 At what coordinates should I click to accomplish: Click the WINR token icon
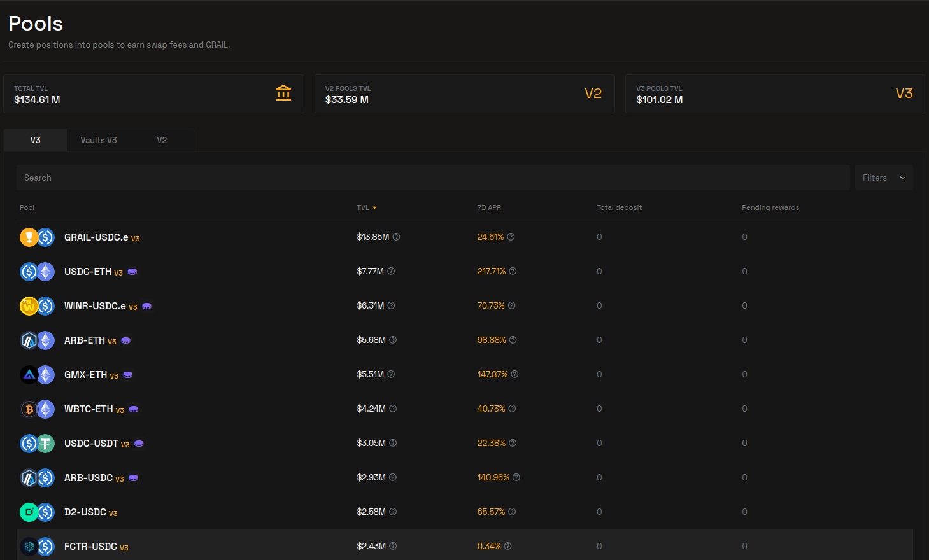tap(29, 305)
